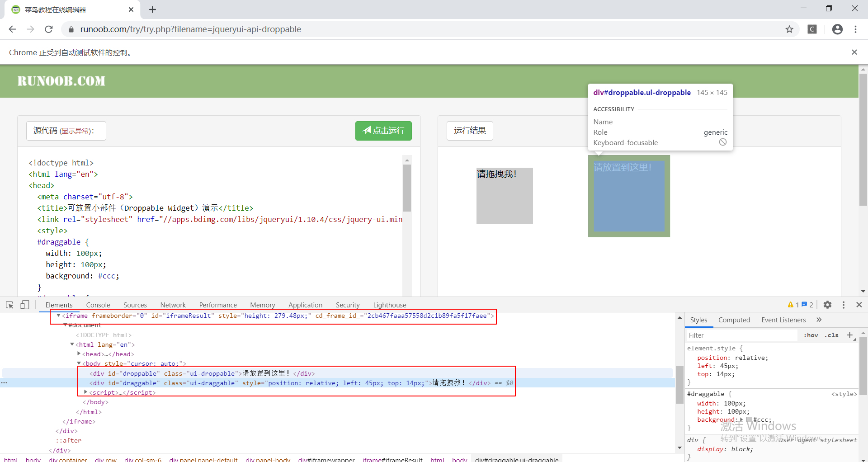Click div#iframewrapper in the breadcrumb bar
Image resolution: width=868 pixels, height=462 pixels.
pos(326,459)
